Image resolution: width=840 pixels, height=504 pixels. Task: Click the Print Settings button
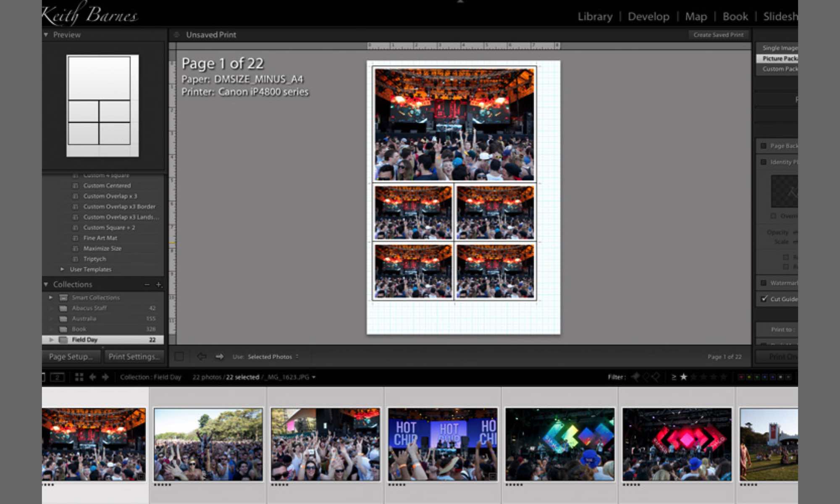click(134, 357)
